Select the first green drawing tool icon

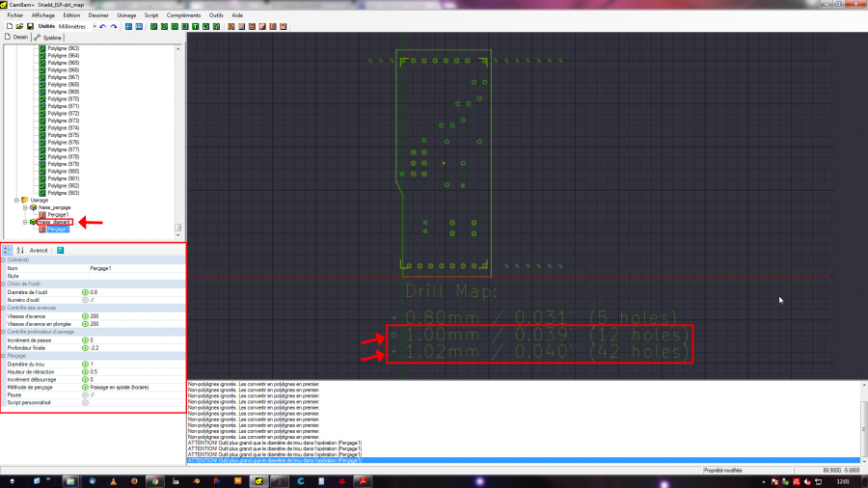(x=154, y=26)
